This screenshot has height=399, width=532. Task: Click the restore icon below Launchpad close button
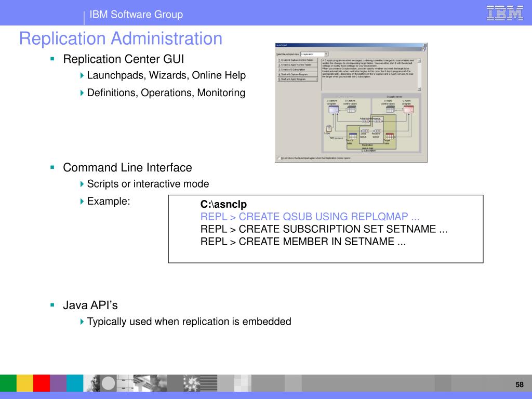pos(423,49)
